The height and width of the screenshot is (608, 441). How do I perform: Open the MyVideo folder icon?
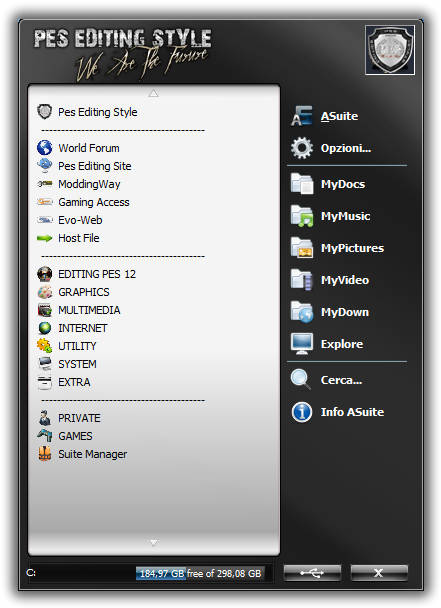click(301, 280)
